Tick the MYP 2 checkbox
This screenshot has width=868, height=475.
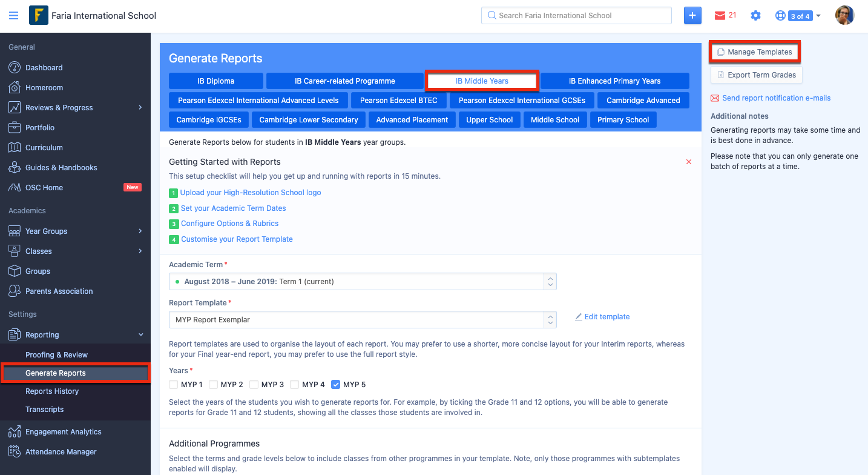click(213, 384)
